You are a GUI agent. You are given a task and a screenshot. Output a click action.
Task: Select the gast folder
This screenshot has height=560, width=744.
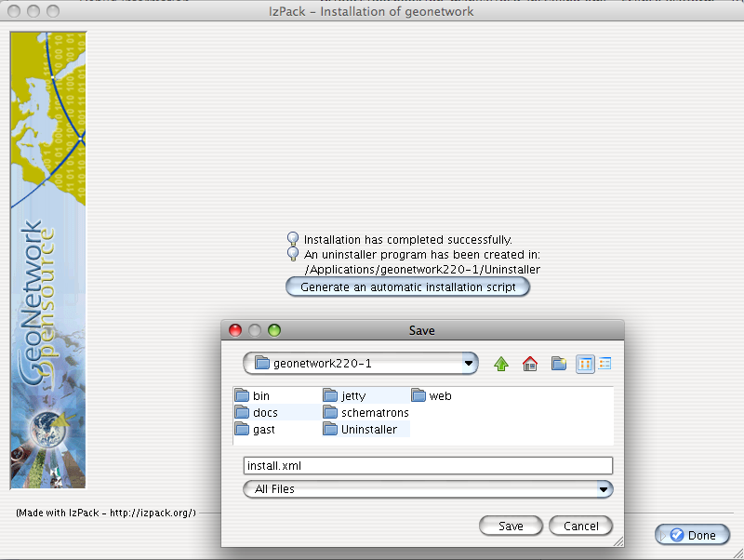click(255, 430)
